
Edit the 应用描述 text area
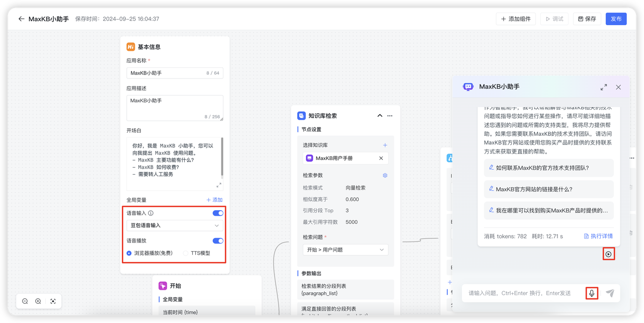click(x=175, y=108)
